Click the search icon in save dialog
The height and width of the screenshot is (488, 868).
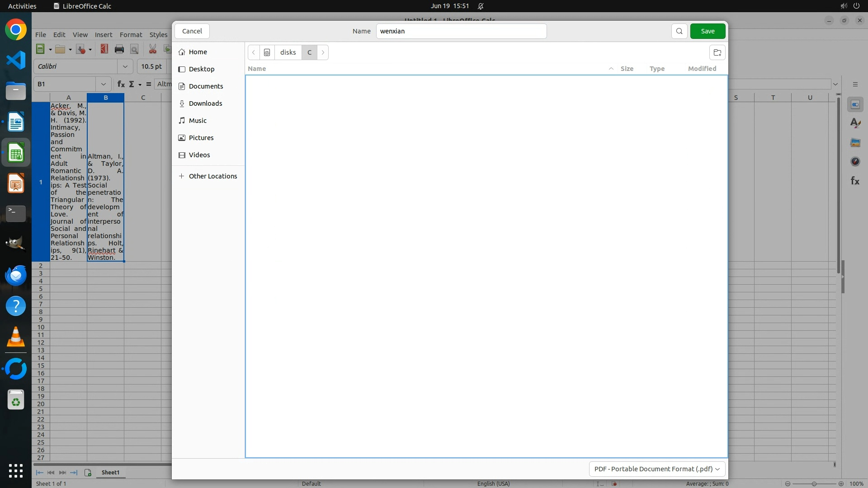(x=679, y=31)
